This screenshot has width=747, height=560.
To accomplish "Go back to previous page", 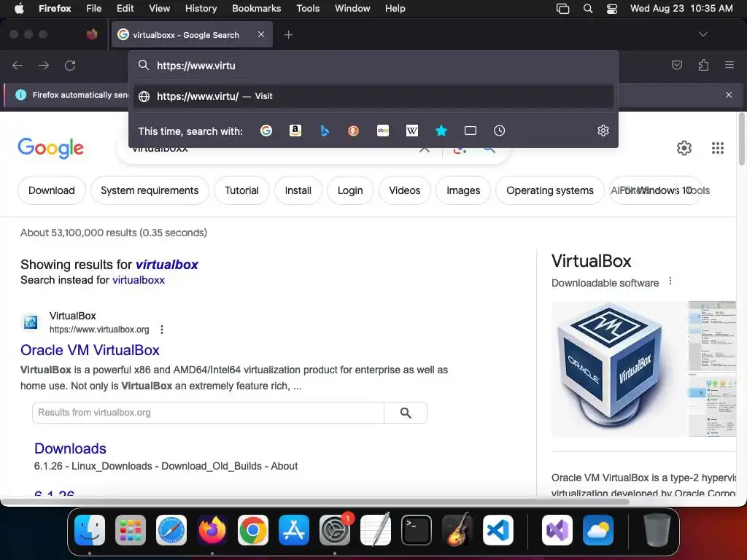I will (18, 65).
